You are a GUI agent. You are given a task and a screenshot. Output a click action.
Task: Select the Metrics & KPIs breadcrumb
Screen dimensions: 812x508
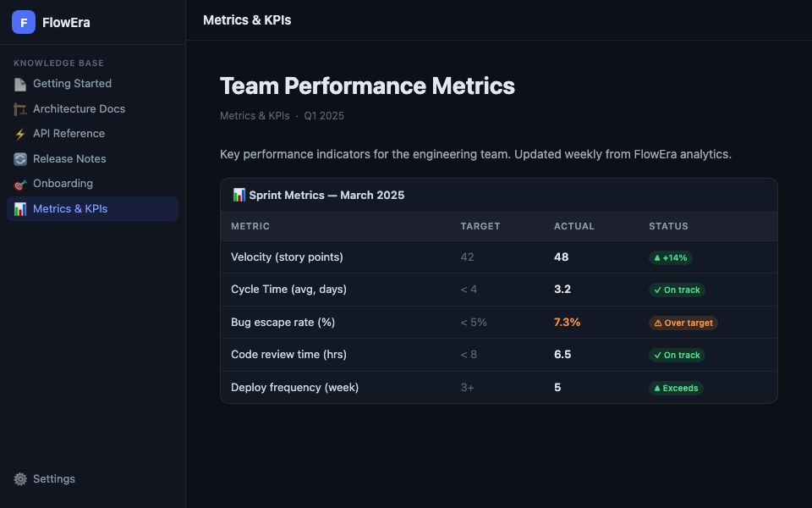click(x=254, y=116)
